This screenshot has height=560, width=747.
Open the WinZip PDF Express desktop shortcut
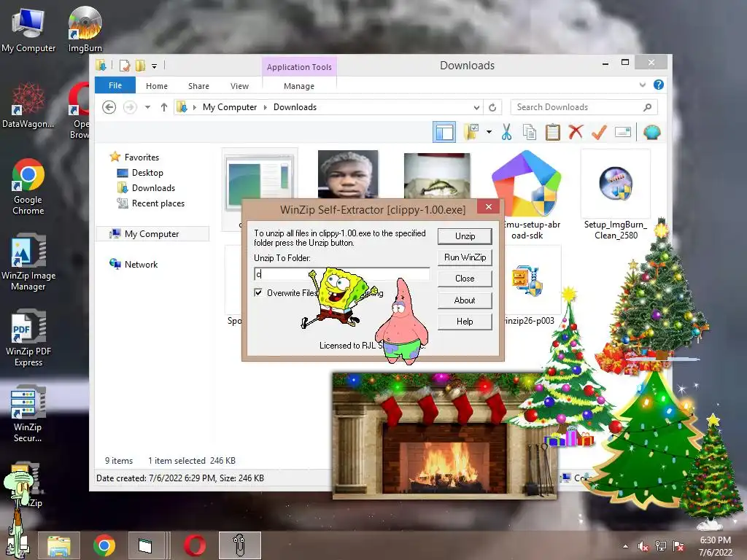tap(28, 338)
